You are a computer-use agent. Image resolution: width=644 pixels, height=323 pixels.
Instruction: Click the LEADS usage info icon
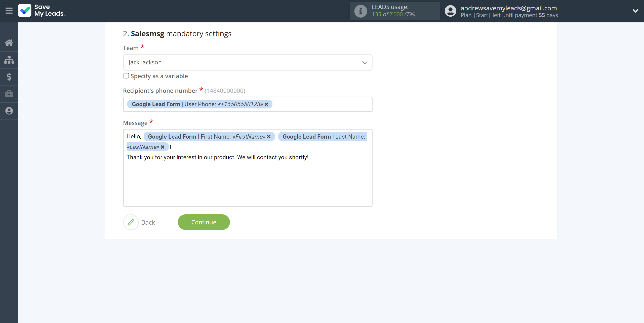[360, 11]
